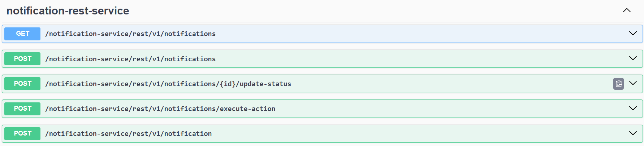This screenshot has width=644, height=146.
Task: Click the POST badge on the execute-action endpoint
Action: (22, 109)
